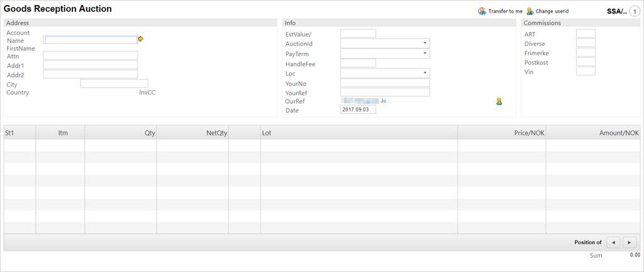The height and width of the screenshot is (272, 644).
Task: Focus the ART commission field
Action: [586, 33]
